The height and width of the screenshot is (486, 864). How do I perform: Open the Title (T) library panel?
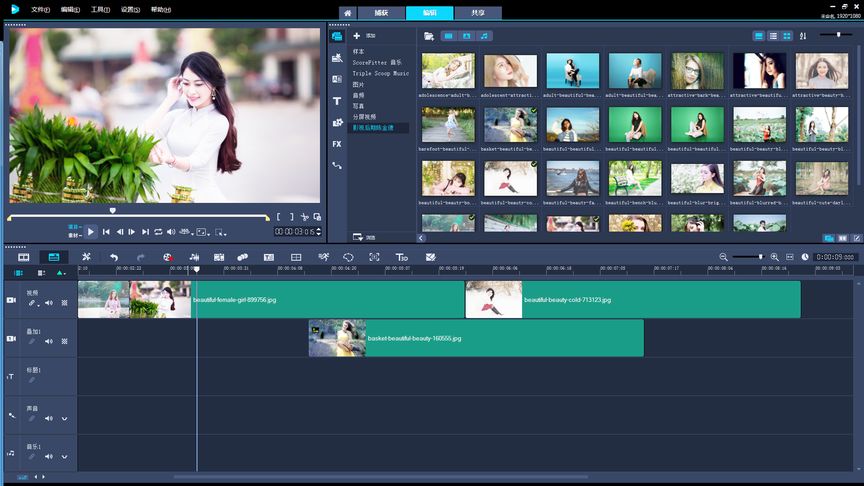click(x=337, y=101)
